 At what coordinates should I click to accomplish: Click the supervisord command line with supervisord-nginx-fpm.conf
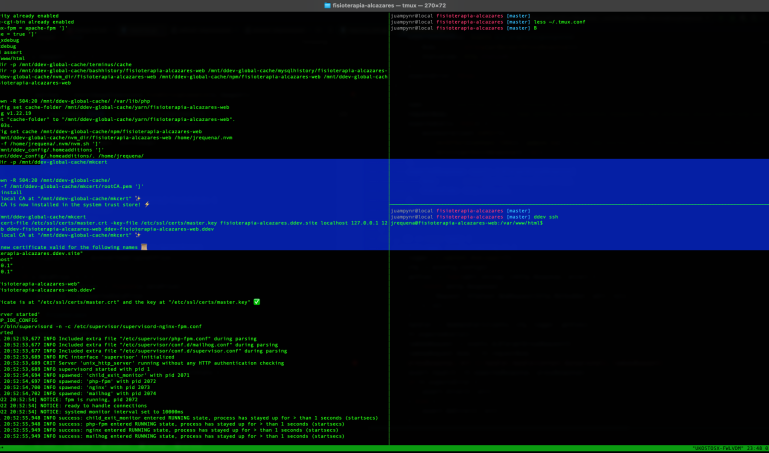(101, 327)
